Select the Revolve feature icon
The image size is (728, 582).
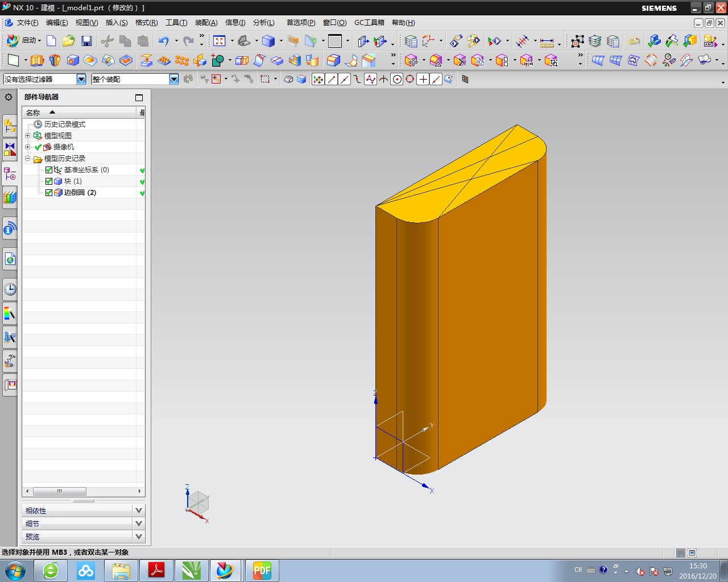(55, 60)
